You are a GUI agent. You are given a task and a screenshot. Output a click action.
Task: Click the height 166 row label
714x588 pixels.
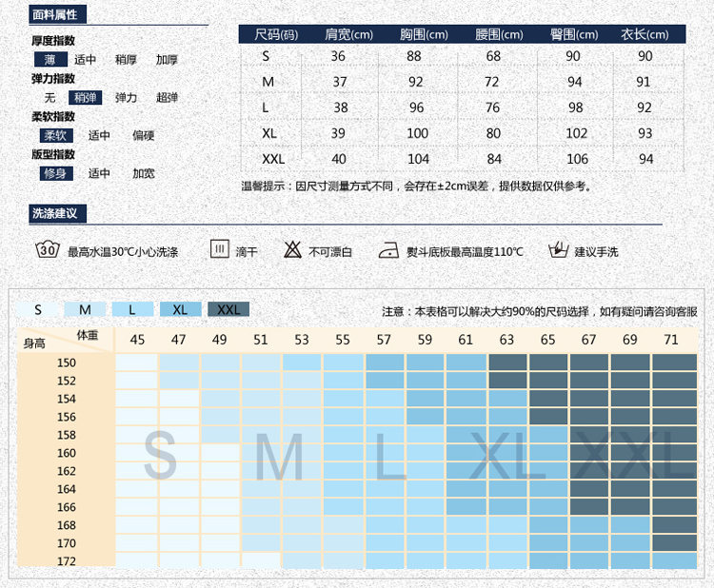point(67,507)
